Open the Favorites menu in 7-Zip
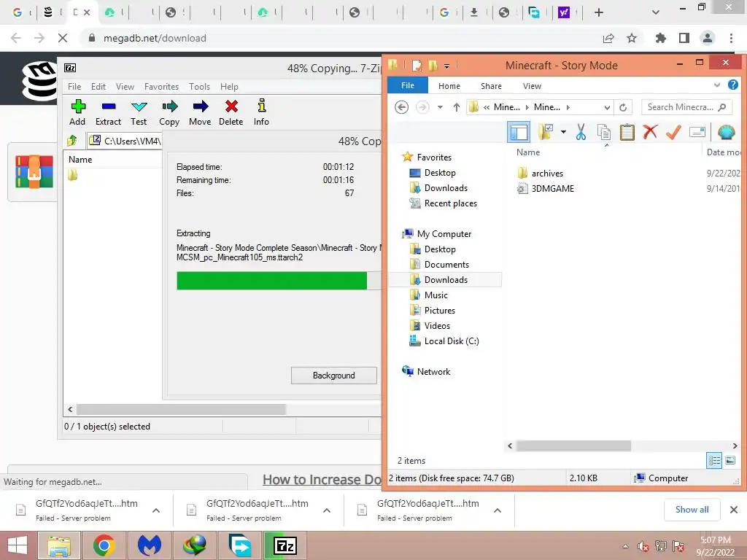The image size is (747, 560). pyautogui.click(x=161, y=86)
